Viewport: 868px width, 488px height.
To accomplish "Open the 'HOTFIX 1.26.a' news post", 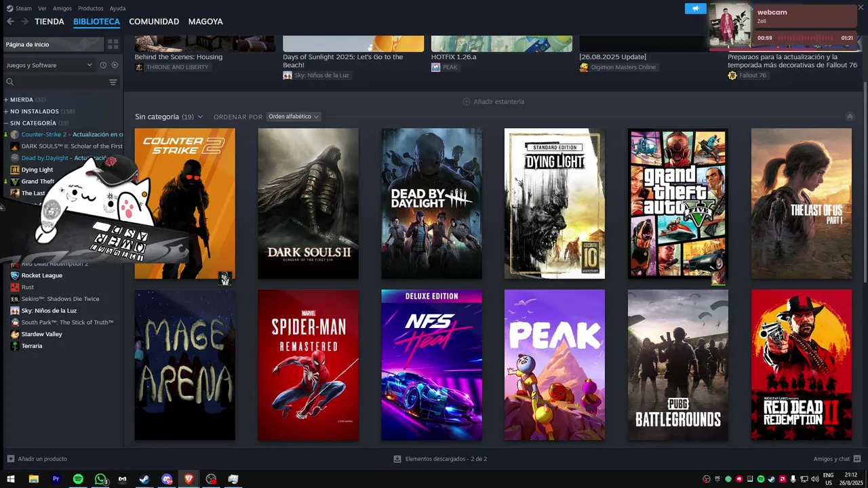I will (x=454, y=57).
